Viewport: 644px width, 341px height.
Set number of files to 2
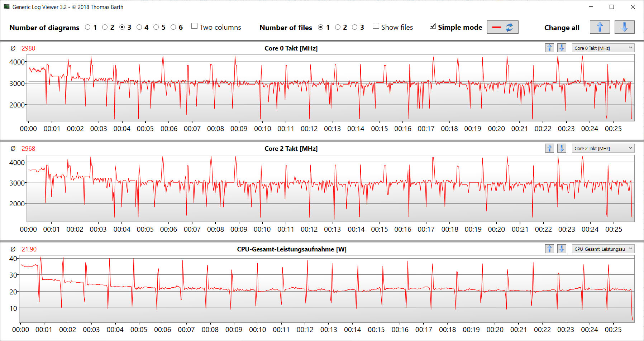point(338,27)
